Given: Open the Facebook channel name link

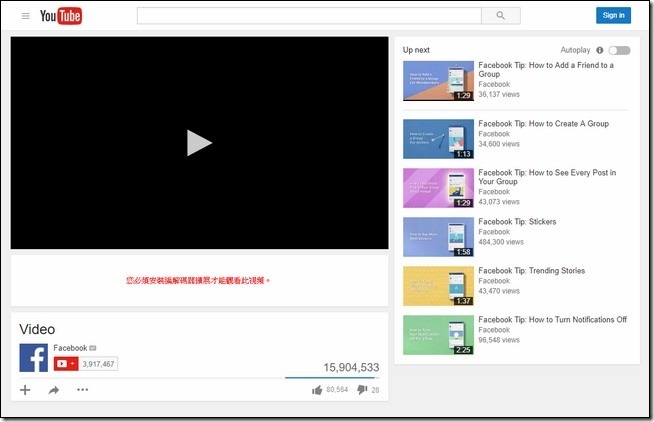Looking at the screenshot, I should click(70, 348).
